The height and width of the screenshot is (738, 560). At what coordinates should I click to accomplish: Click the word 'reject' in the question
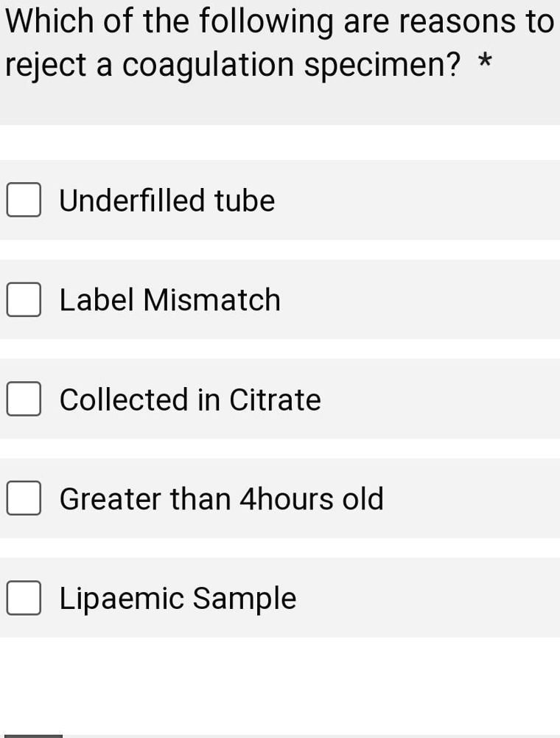pos(46,66)
